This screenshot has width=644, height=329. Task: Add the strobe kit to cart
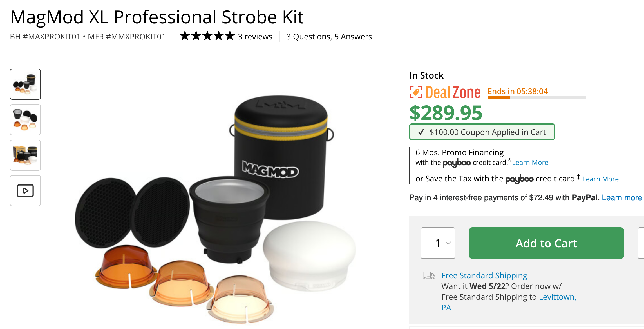(546, 243)
